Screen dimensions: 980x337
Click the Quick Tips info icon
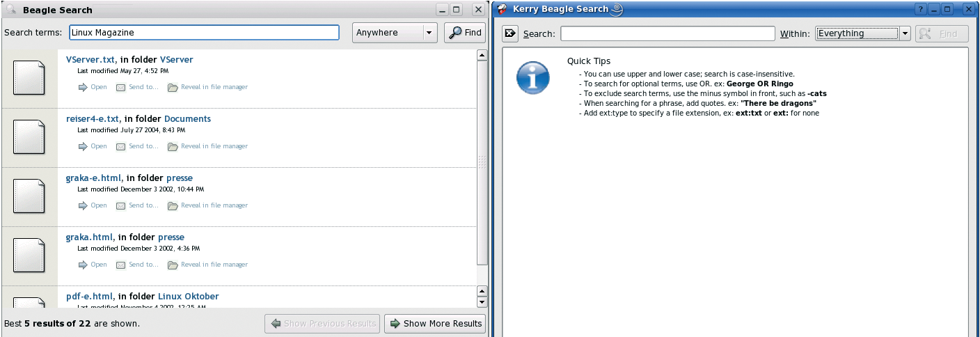point(532,77)
